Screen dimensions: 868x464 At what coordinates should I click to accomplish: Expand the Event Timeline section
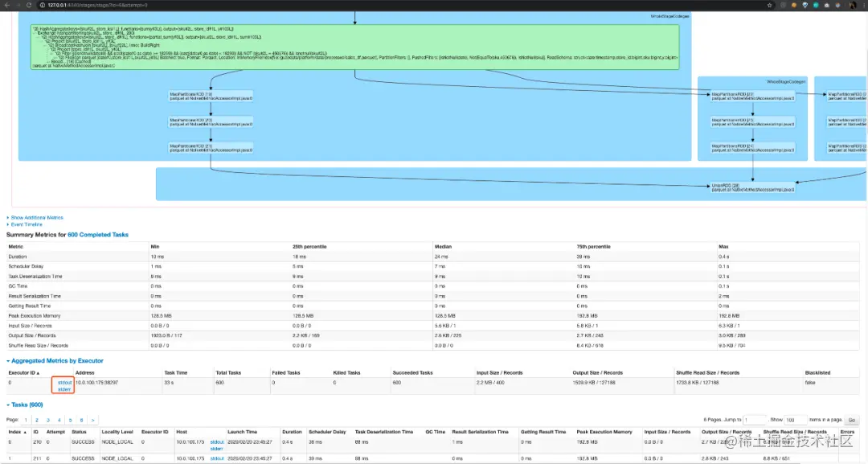pyautogui.click(x=27, y=224)
